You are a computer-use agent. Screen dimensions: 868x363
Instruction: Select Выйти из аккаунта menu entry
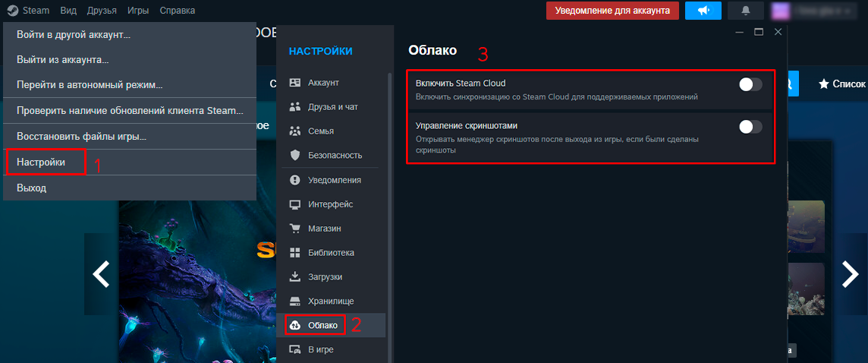(130, 60)
